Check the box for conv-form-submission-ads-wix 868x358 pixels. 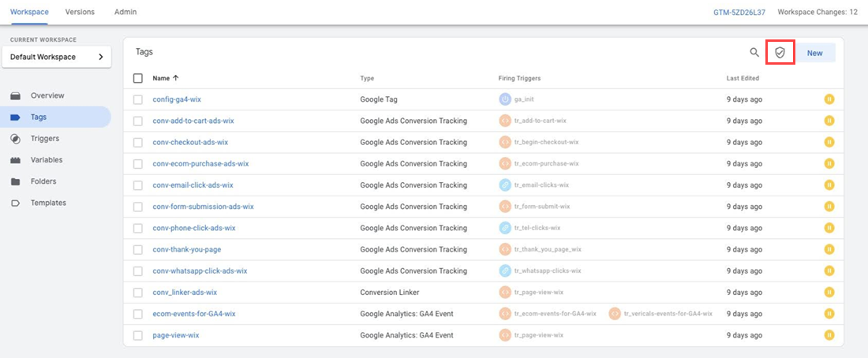coord(138,207)
